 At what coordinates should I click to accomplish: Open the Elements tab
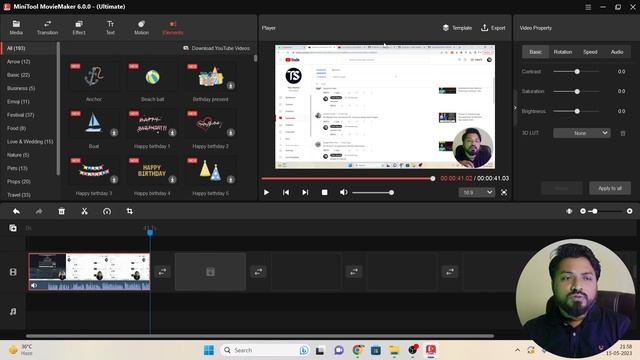point(173,28)
